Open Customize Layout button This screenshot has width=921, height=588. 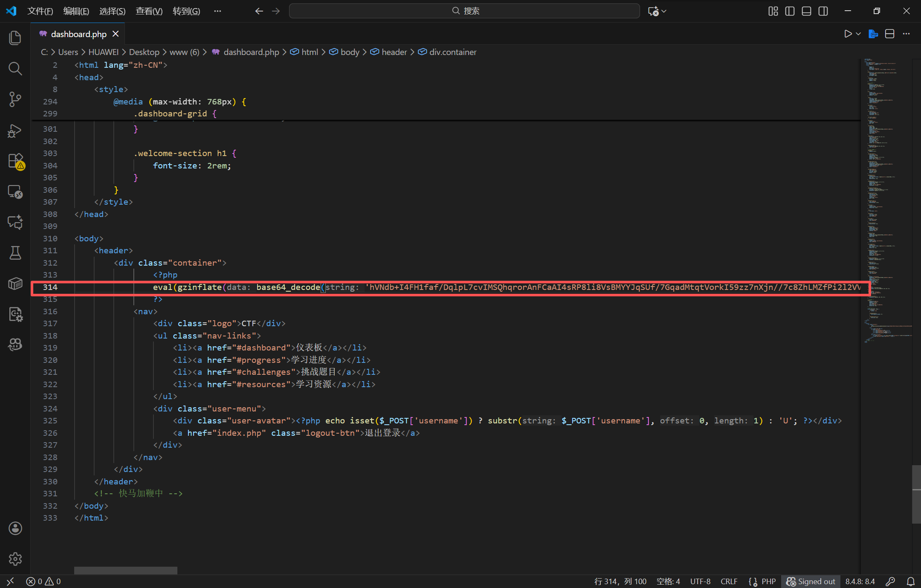pos(773,11)
